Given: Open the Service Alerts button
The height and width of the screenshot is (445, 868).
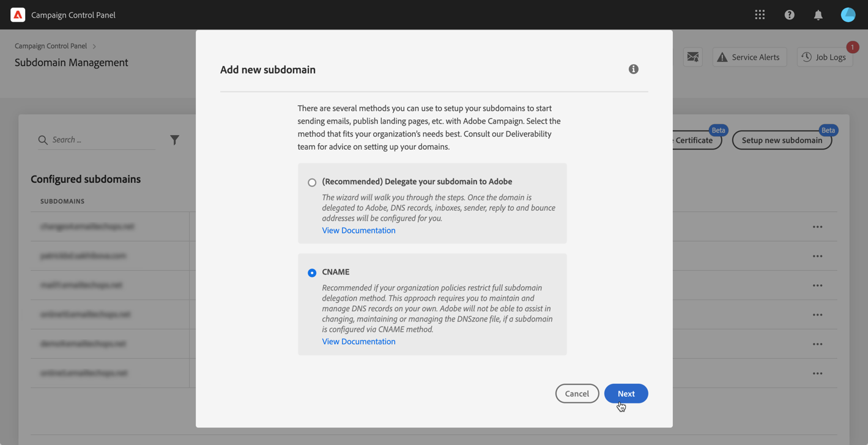Looking at the screenshot, I should (749, 57).
